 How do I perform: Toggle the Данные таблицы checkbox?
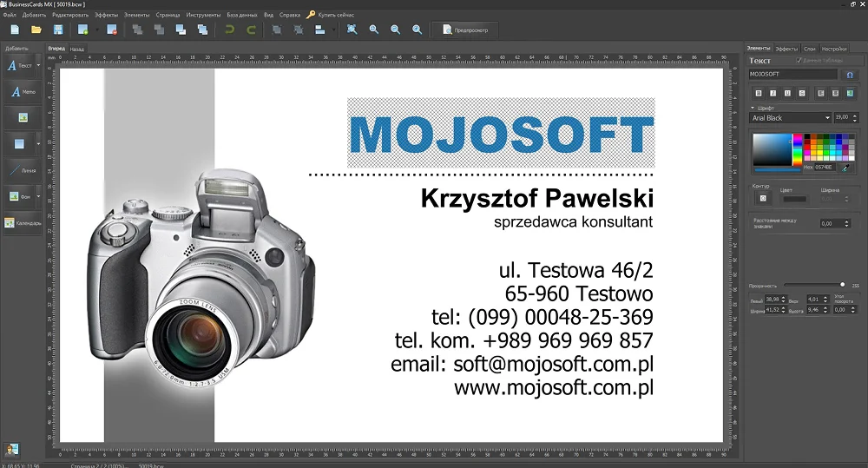click(799, 61)
